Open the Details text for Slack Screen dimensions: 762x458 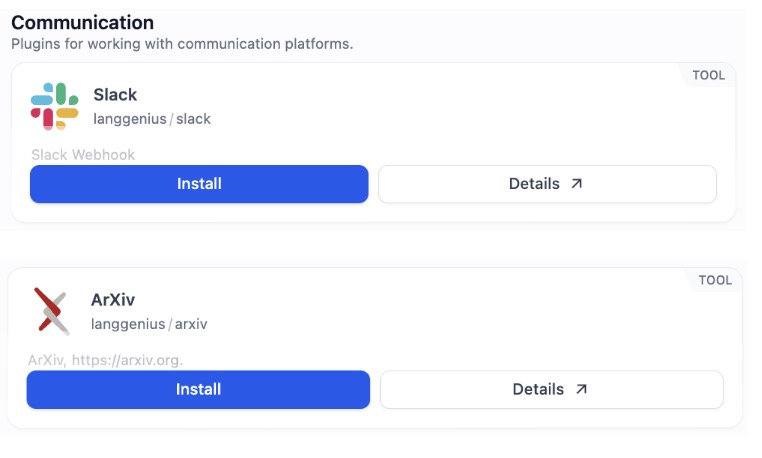[534, 184]
